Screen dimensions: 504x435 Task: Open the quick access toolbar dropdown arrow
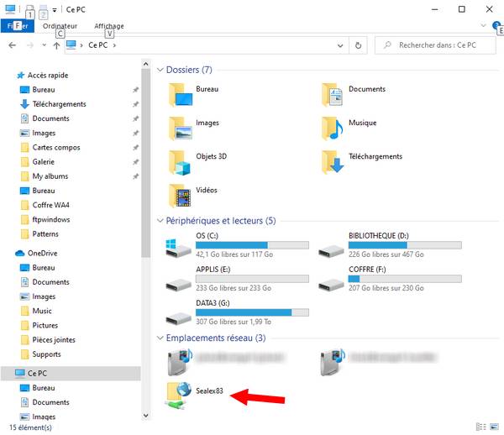55,10
